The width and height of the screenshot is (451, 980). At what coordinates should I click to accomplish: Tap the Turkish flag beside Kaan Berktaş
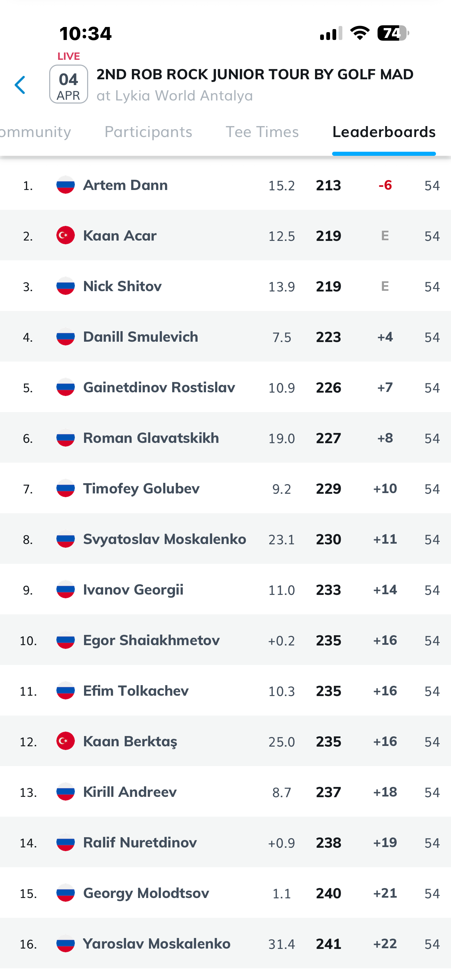tap(65, 741)
